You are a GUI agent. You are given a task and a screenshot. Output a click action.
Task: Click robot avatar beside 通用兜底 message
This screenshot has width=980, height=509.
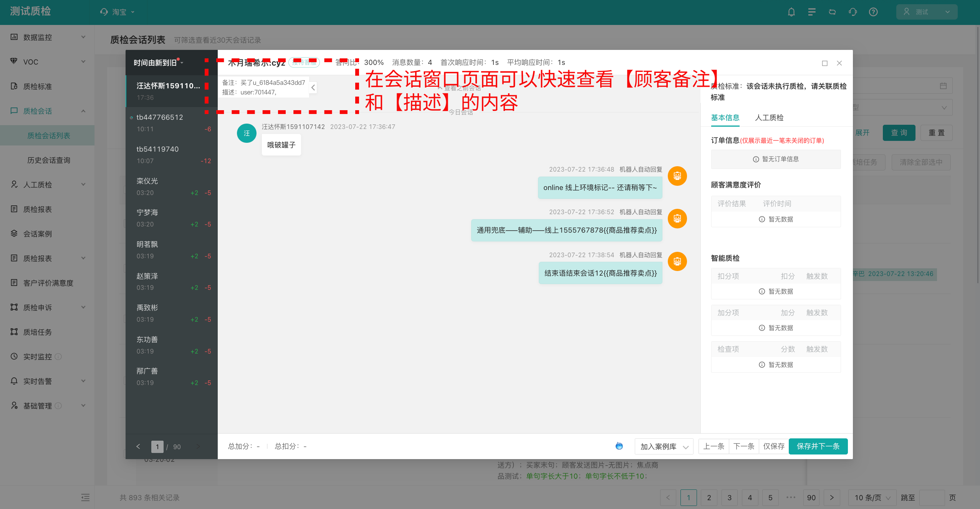pyautogui.click(x=677, y=219)
